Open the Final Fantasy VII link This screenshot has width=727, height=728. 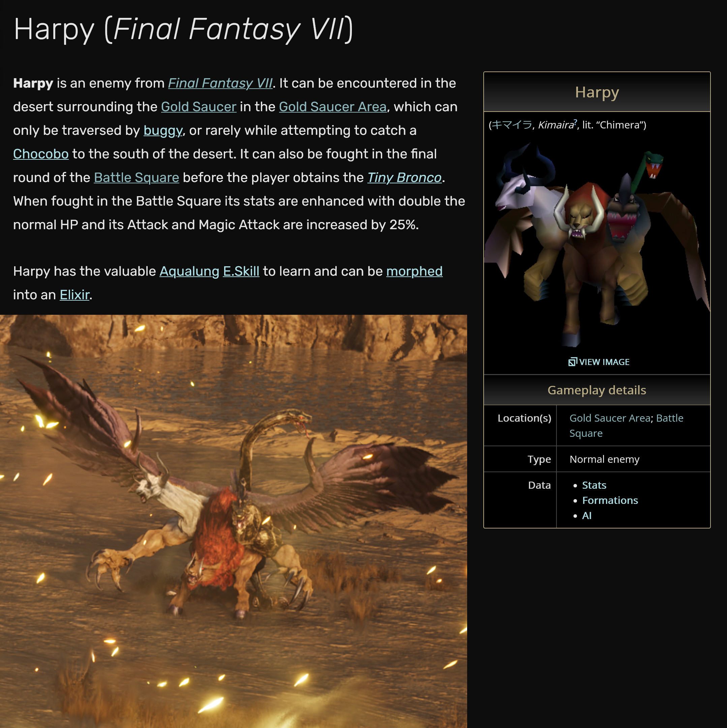pyautogui.click(x=220, y=83)
